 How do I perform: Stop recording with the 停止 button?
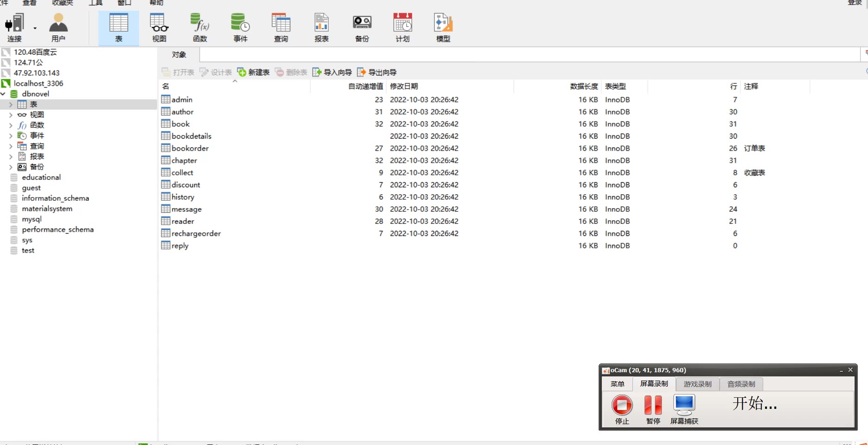[x=622, y=408]
